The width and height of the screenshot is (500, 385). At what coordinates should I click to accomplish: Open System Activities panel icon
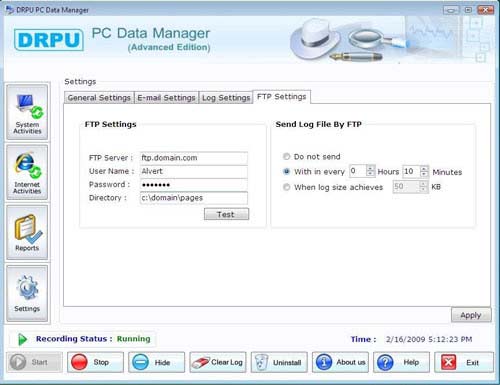pyautogui.click(x=27, y=112)
